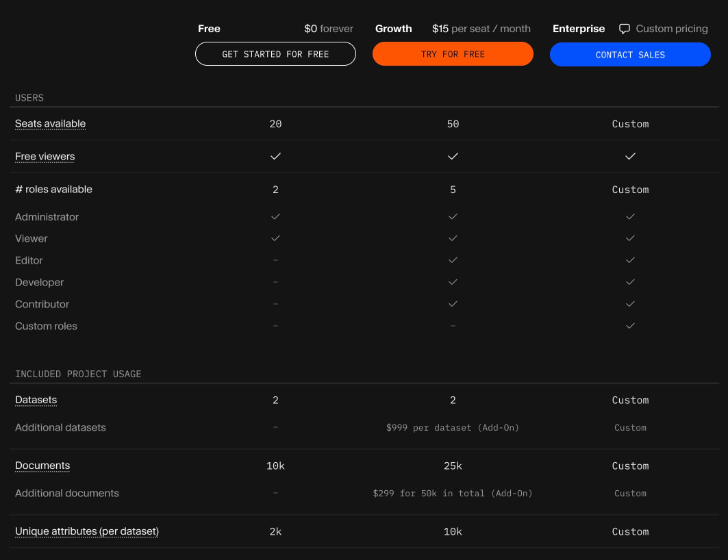
Task: Open Unique attributes (per dataset) tooltip label
Action: click(x=87, y=531)
